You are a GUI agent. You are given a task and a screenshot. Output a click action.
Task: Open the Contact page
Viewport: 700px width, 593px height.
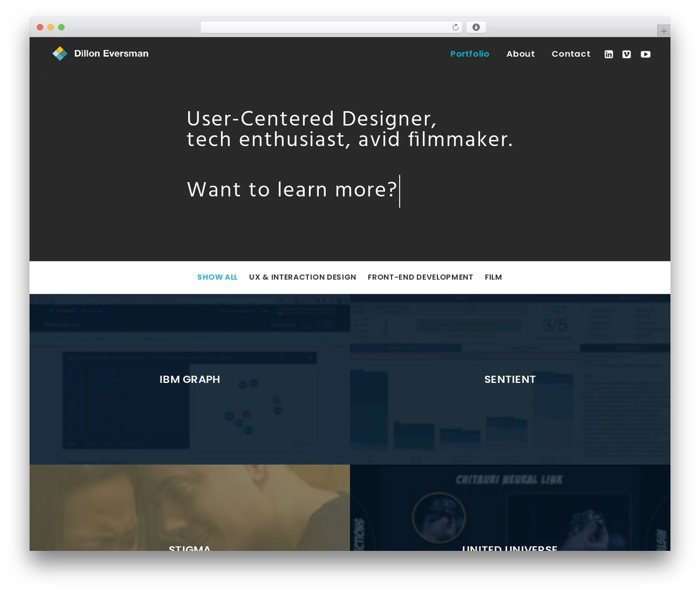(571, 54)
